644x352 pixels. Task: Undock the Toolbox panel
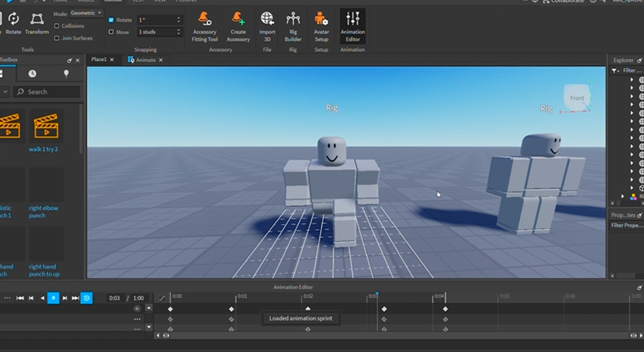[69, 60]
